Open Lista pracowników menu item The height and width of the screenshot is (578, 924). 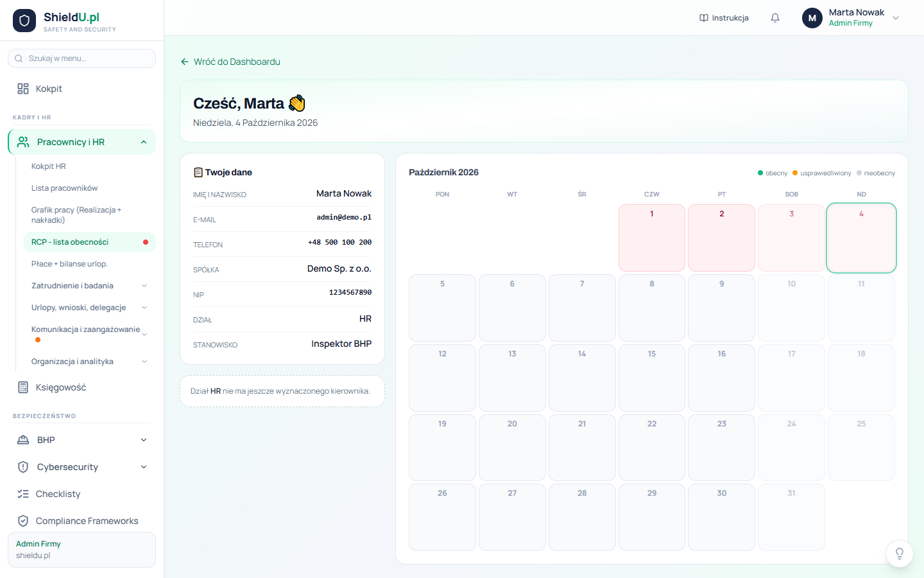click(90, 188)
